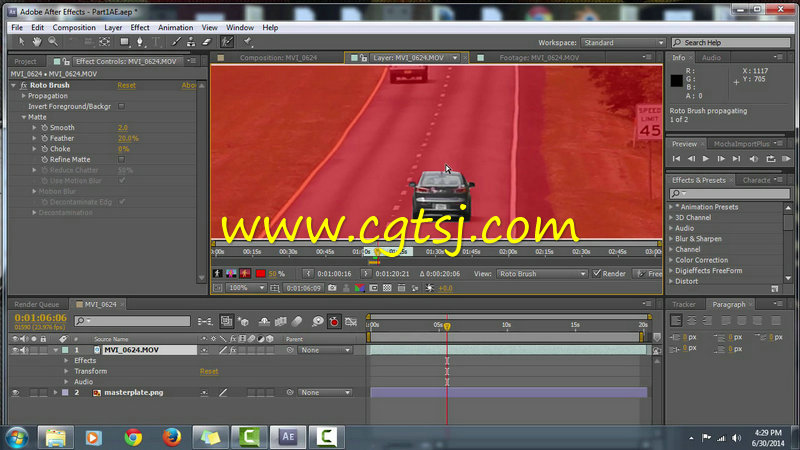Toggle hide shy layers icon in timeline
The image size is (800, 450).
coord(264,321)
